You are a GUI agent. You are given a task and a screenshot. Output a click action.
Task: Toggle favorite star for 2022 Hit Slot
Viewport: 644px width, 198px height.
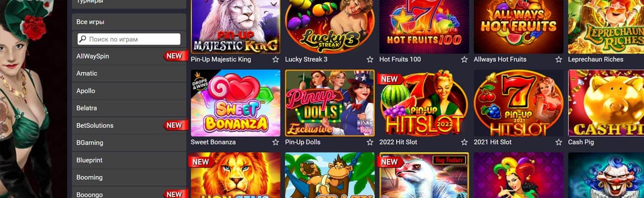[464, 142]
